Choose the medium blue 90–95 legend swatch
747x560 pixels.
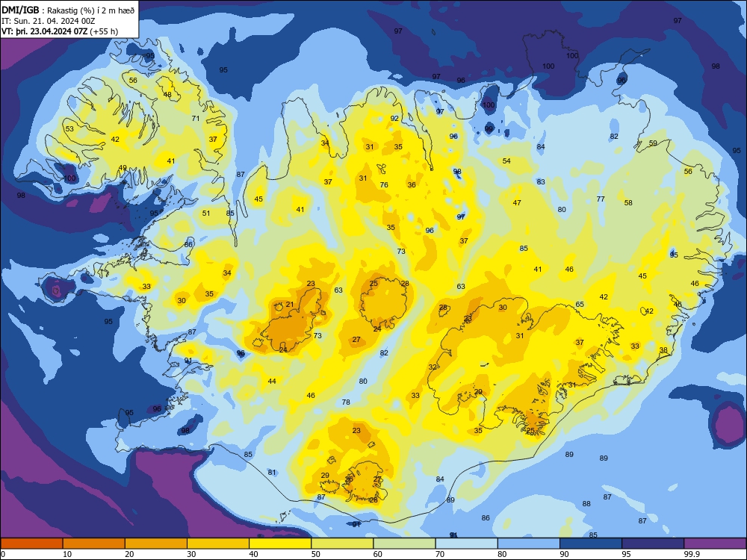point(591,544)
